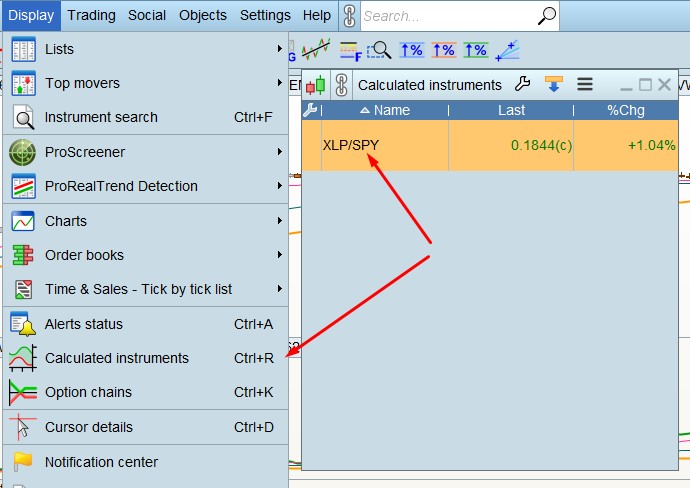
Task: Click the trendline indicator toolbar icon
Action: (x=316, y=49)
